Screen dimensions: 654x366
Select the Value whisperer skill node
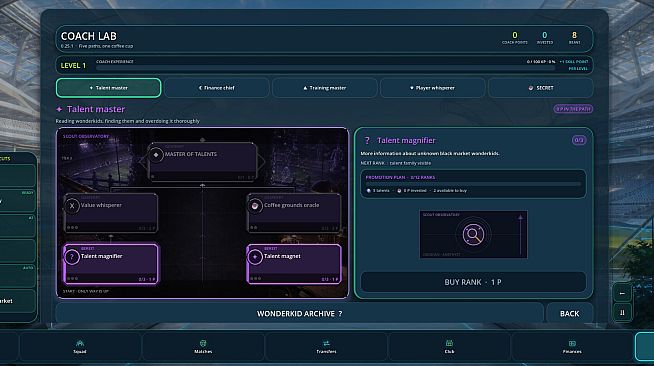pos(111,213)
